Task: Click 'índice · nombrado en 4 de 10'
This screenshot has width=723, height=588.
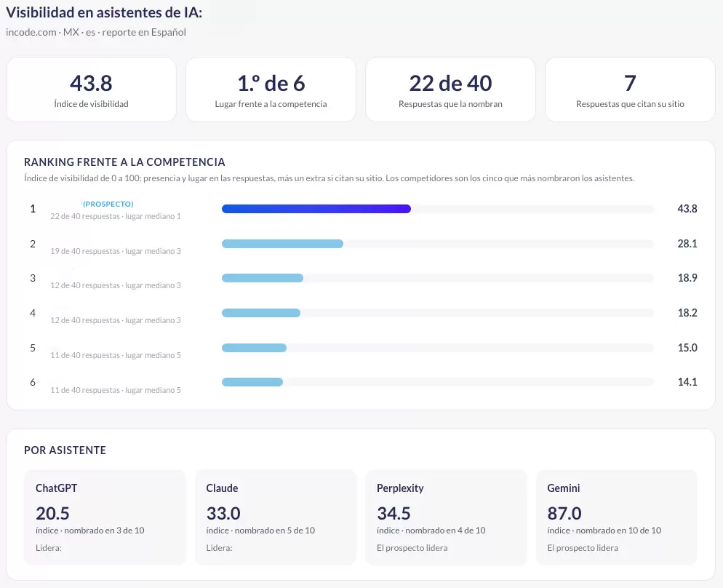Action: (431, 531)
